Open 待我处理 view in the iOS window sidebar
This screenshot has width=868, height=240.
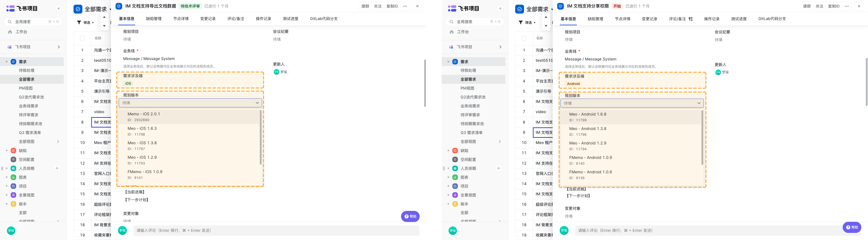(27, 70)
